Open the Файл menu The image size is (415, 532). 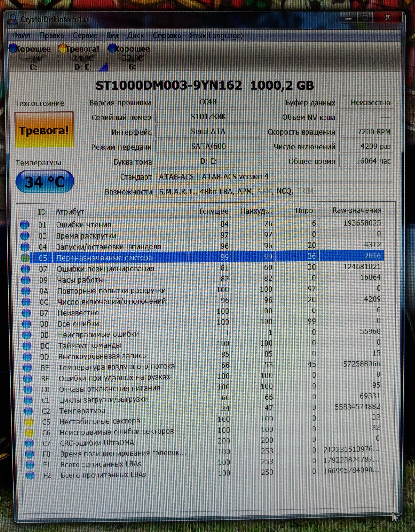[21, 36]
